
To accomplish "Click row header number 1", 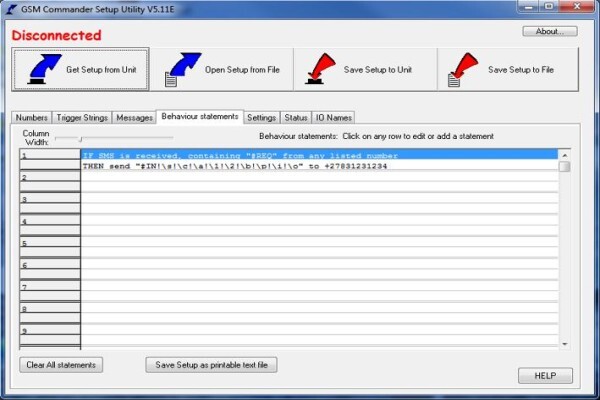I will [50, 155].
